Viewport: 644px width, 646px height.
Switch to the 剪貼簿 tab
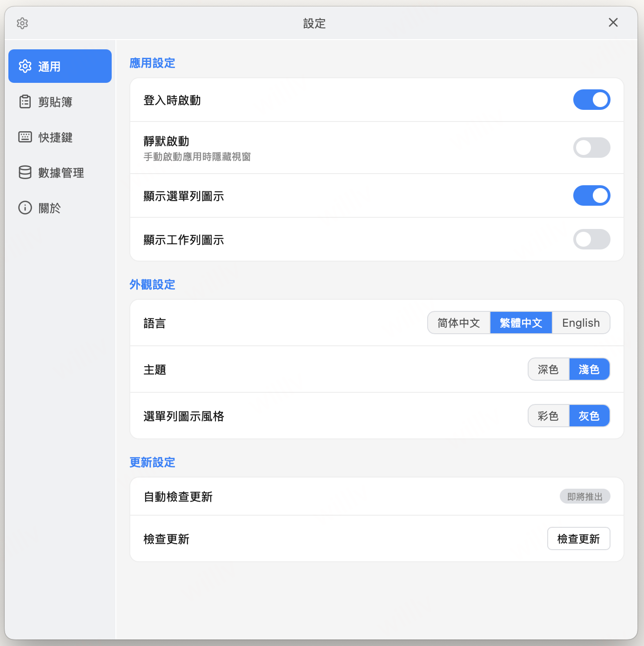(60, 101)
